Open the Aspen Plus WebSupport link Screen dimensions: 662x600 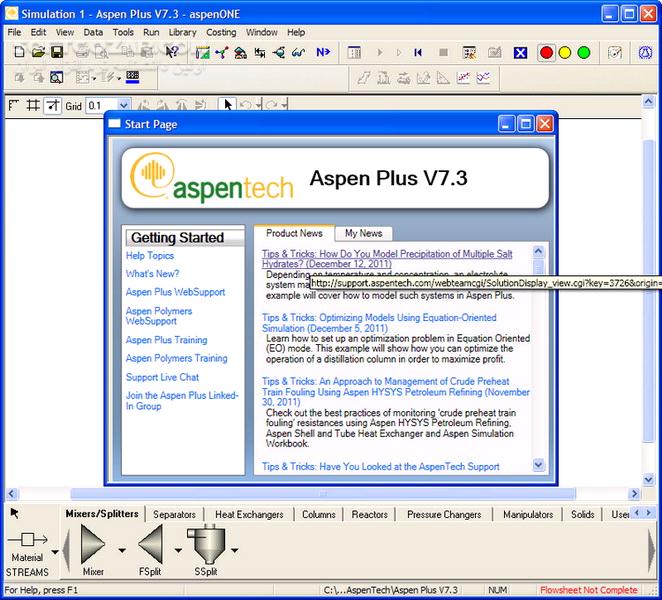[x=175, y=292]
